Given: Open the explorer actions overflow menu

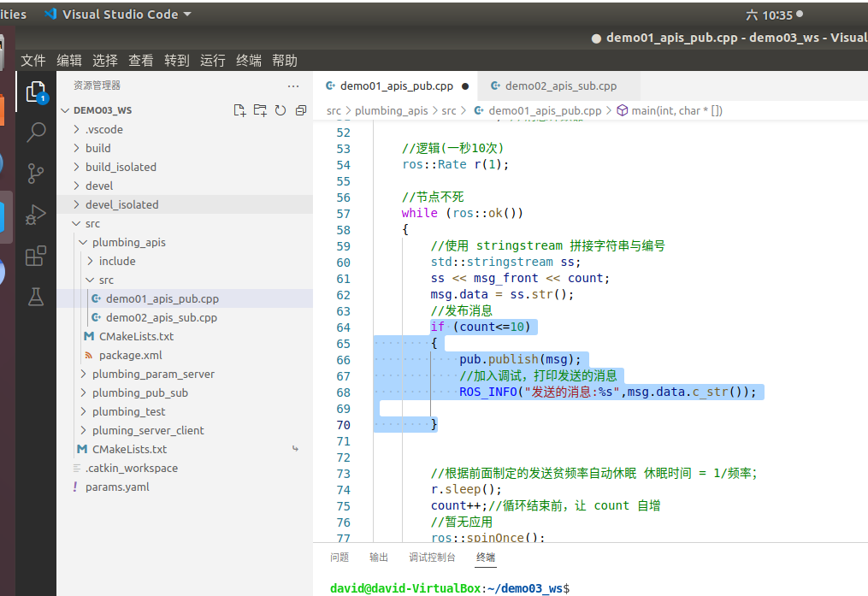Looking at the screenshot, I should [293, 86].
